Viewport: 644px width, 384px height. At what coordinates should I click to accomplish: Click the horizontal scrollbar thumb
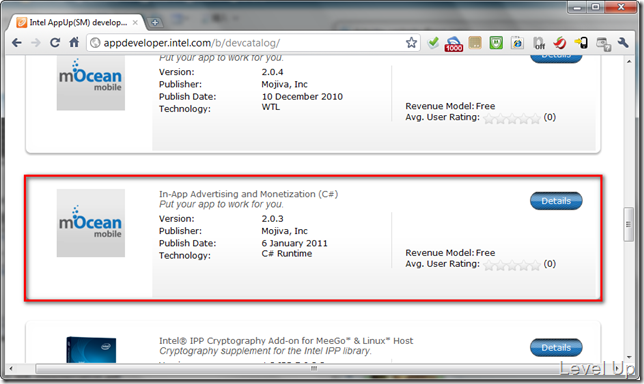(314, 368)
